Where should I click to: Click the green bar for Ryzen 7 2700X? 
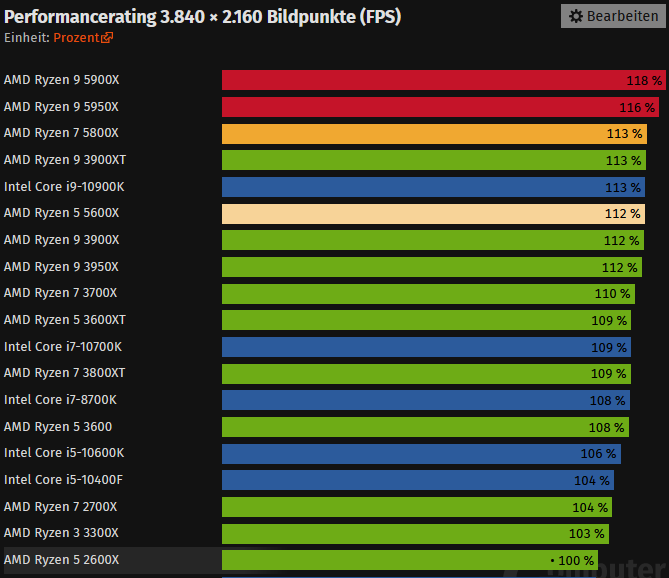pos(417,507)
